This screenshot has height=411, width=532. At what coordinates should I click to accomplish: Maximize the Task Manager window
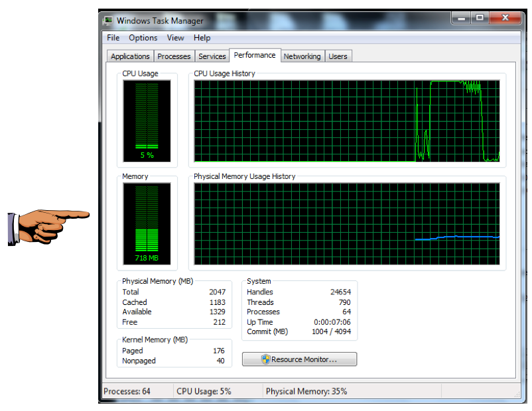click(x=480, y=18)
